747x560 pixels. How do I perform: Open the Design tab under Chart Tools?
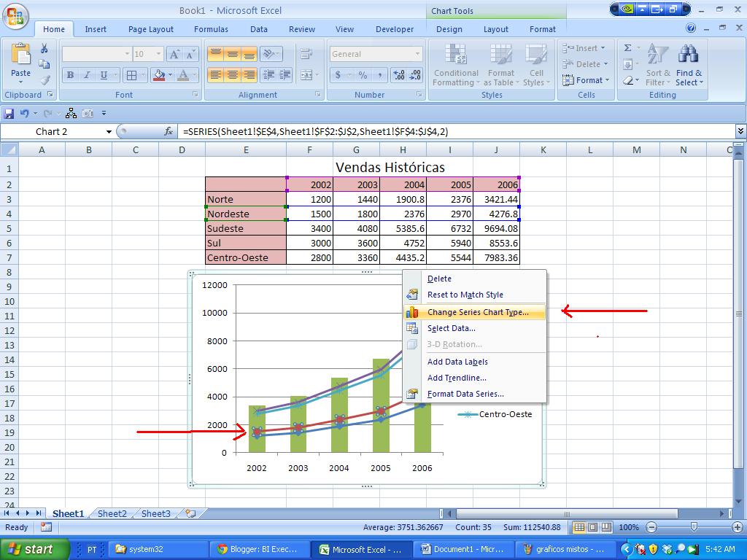[x=449, y=29]
